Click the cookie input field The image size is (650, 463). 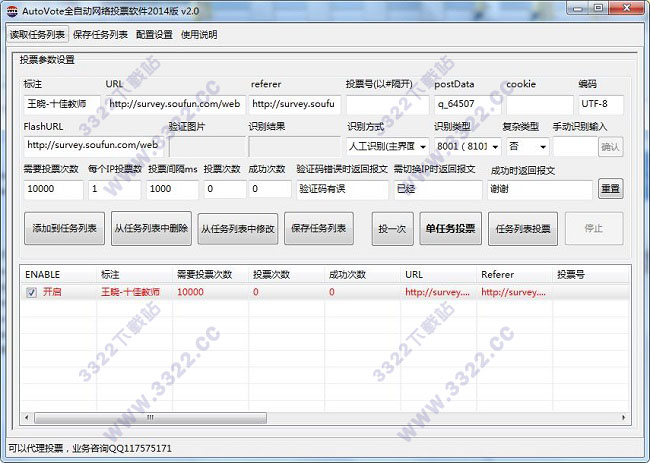point(540,105)
